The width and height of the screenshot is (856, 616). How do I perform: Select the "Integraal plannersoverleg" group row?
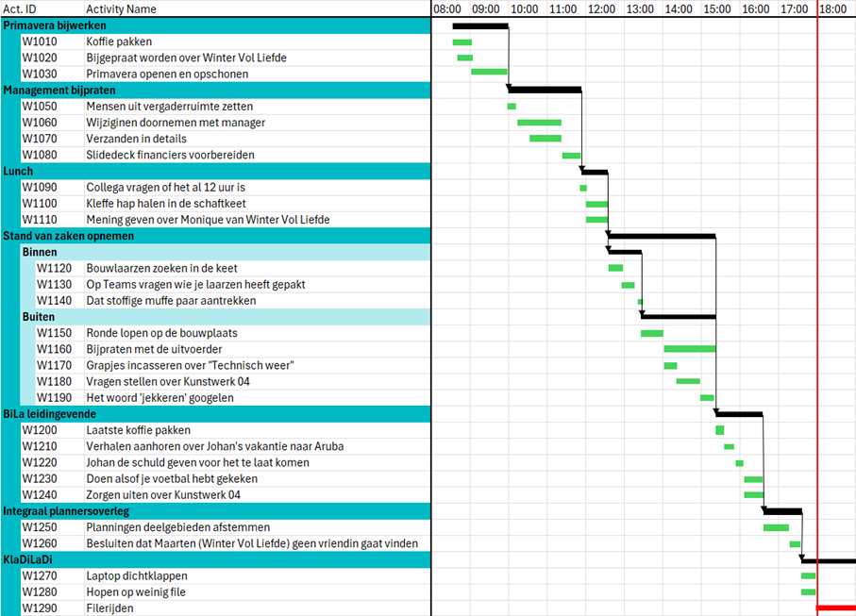(x=66, y=510)
